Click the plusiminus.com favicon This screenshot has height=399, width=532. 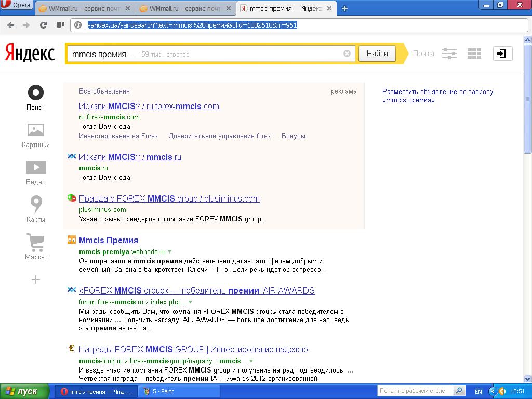[x=71, y=198]
